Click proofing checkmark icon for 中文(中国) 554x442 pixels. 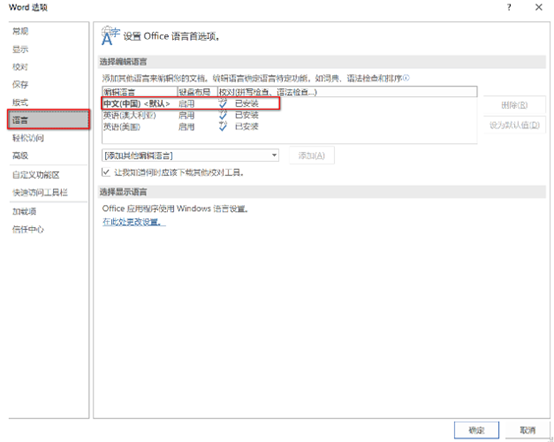pyautogui.click(x=223, y=103)
